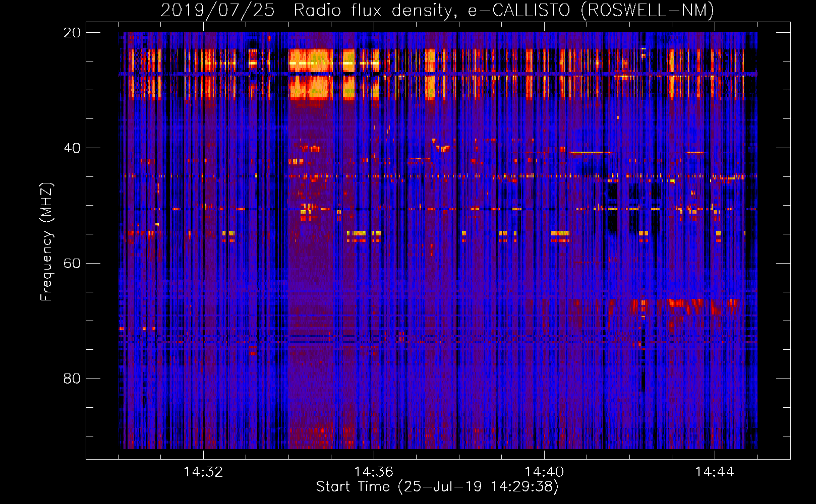
Task: Click the '14:36' time axis label
Action: pos(374,472)
